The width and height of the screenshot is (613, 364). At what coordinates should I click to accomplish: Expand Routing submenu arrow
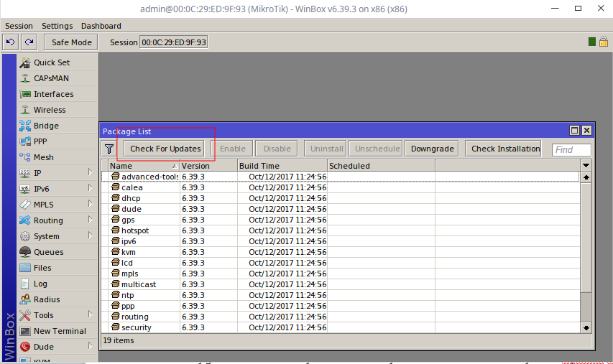tap(90, 220)
